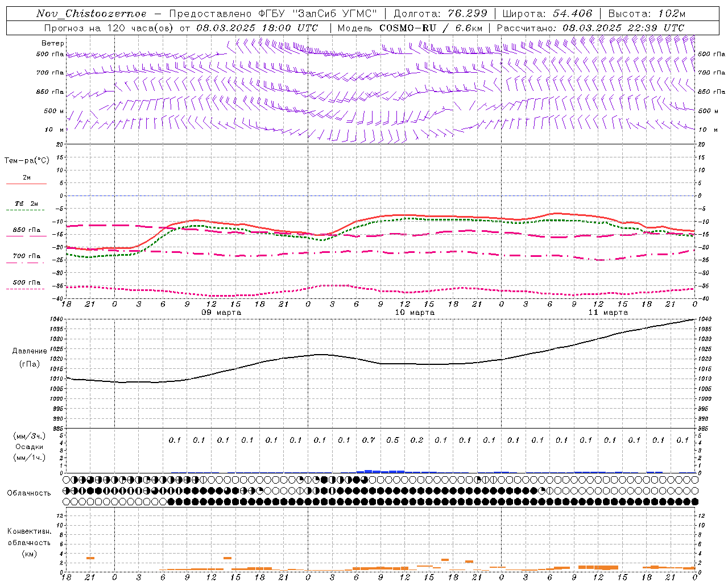The image size is (728, 582).
Task: Click the 'Долгота: 76.299' header value
Action: tap(440, 14)
